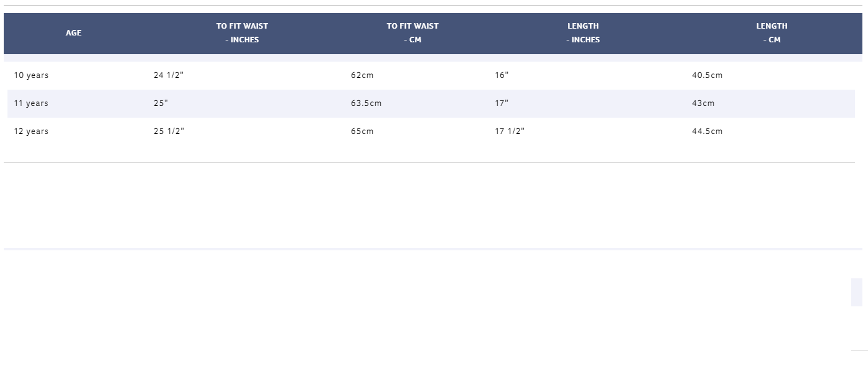Click the TO FIT WAIST - CM header
This screenshot has width=868, height=368.
point(413,33)
